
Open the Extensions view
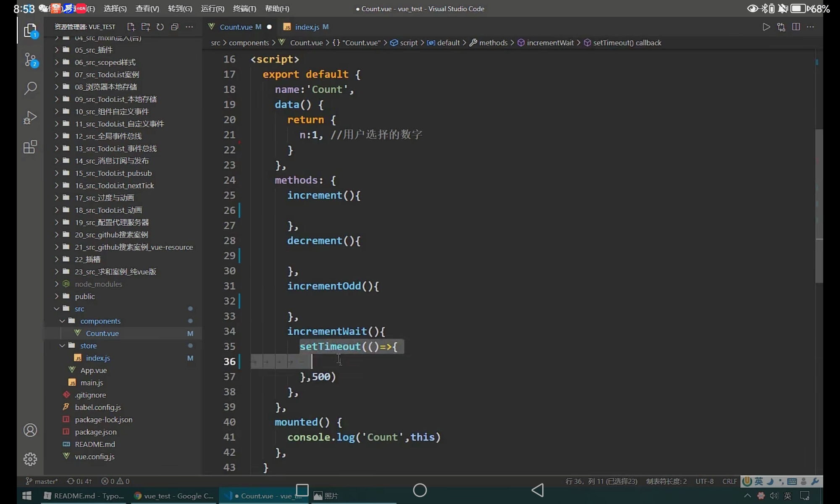(x=30, y=147)
